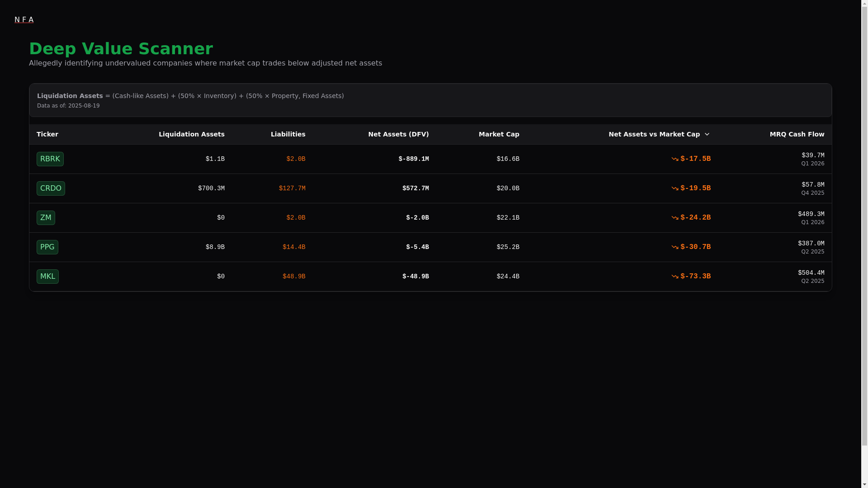Screen dimensions: 868x488
Task: Sort by MRQ Cash Flow header
Action: 797,134
